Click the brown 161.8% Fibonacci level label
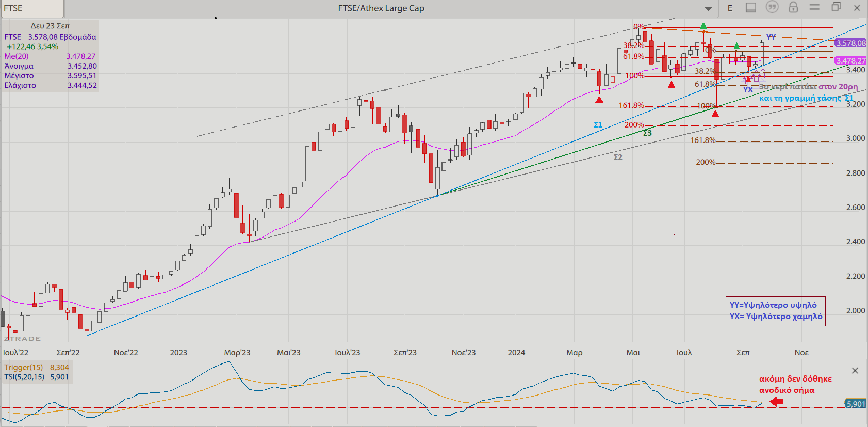The width and height of the screenshot is (868, 427). tap(703, 140)
